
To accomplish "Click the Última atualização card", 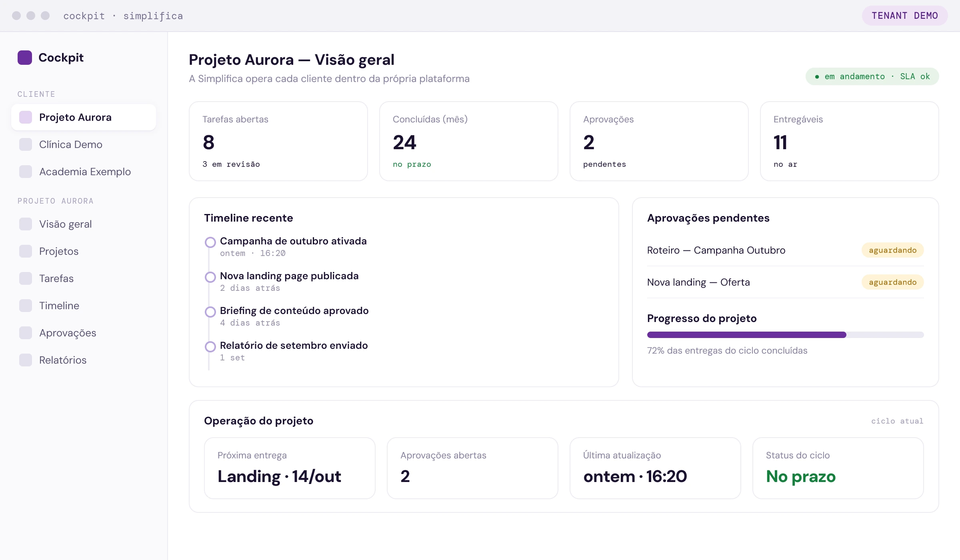I will coord(655,468).
